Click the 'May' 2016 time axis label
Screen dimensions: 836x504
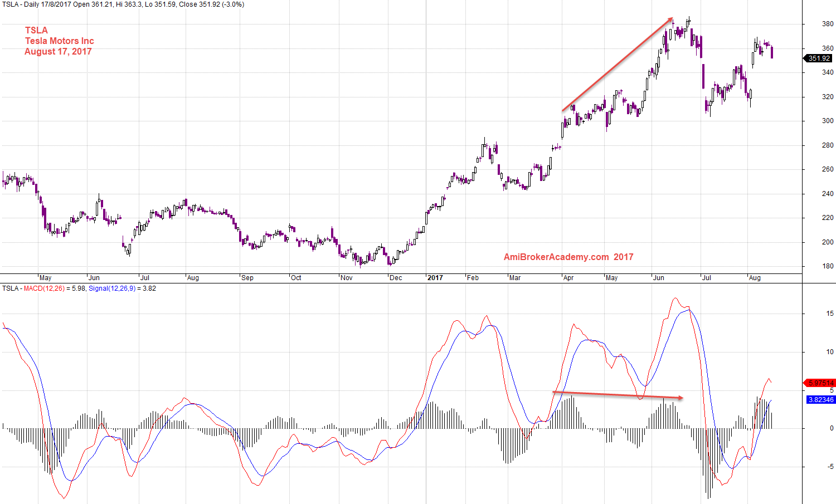(x=45, y=278)
